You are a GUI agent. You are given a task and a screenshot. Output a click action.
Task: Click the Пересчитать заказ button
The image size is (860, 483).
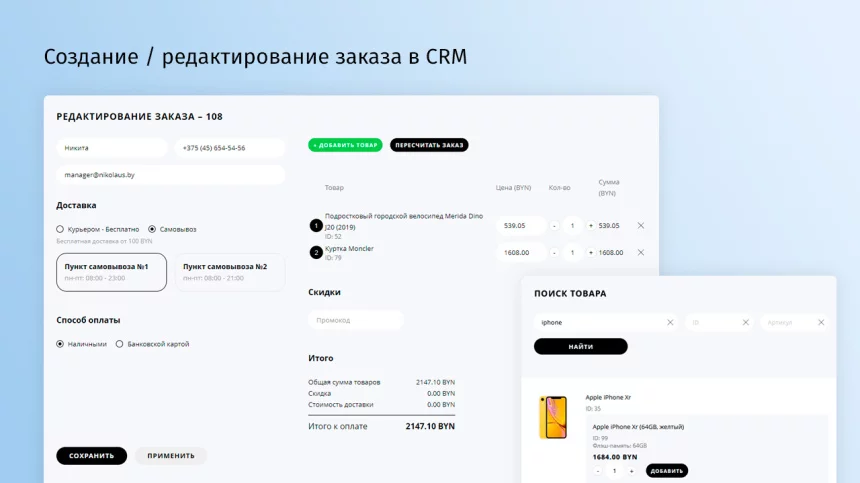click(429, 145)
